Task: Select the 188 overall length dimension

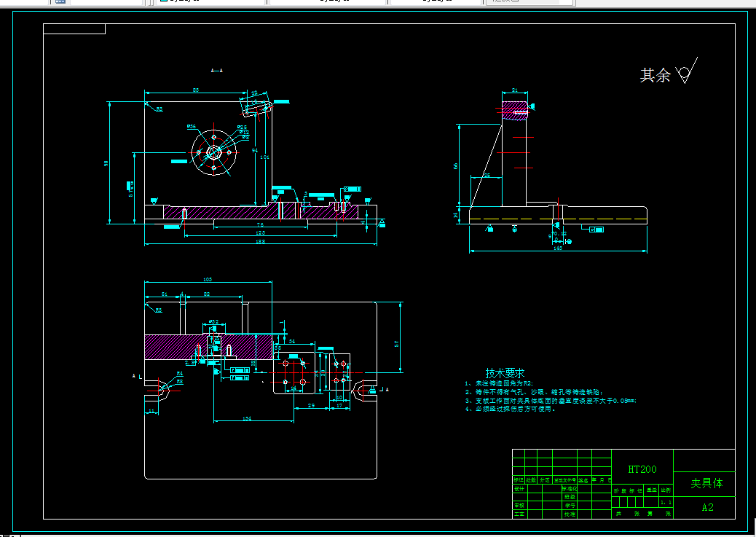Action: click(x=260, y=241)
